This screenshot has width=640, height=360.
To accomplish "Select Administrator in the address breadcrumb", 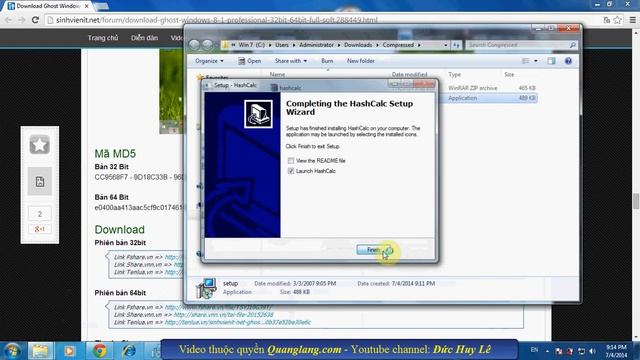I will (316, 45).
